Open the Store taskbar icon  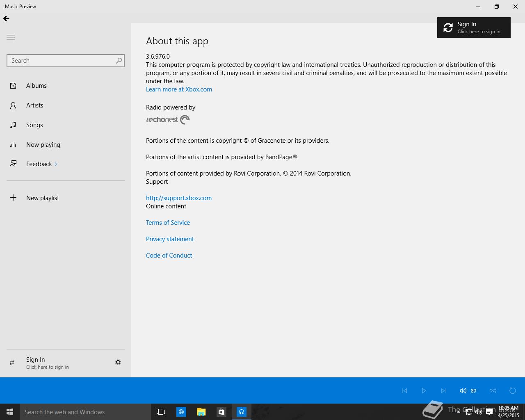pyautogui.click(x=221, y=412)
